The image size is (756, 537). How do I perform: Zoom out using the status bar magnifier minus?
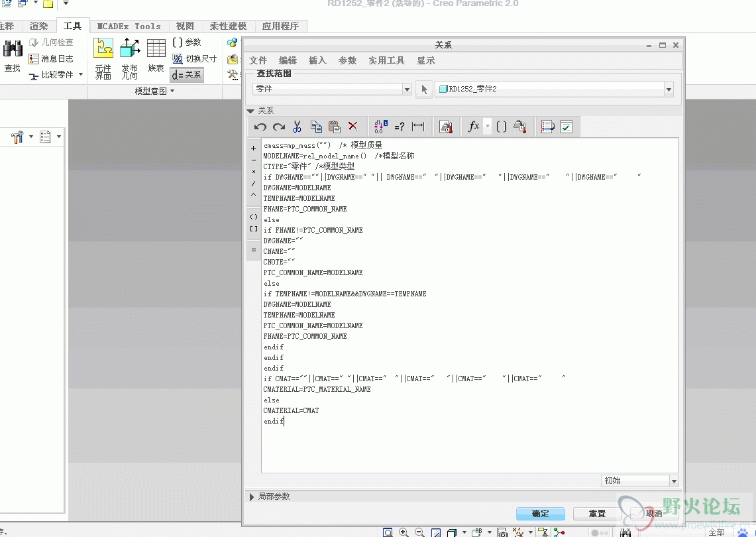click(x=420, y=532)
